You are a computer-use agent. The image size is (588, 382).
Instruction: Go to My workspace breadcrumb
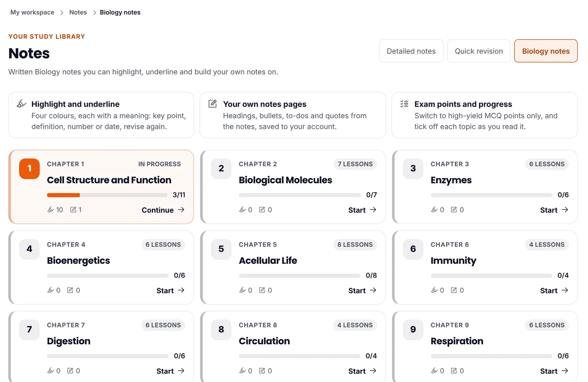point(32,12)
